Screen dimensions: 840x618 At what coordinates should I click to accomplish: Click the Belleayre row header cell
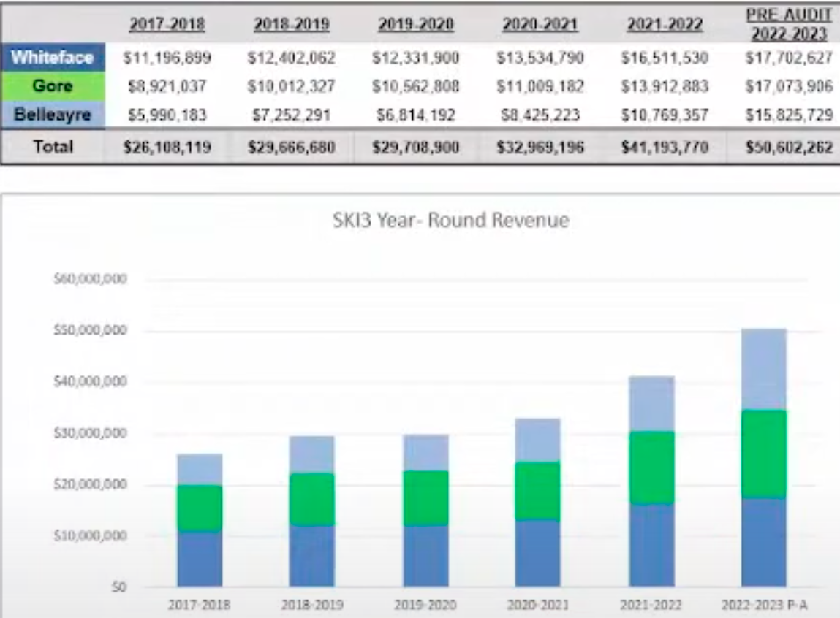[53, 114]
